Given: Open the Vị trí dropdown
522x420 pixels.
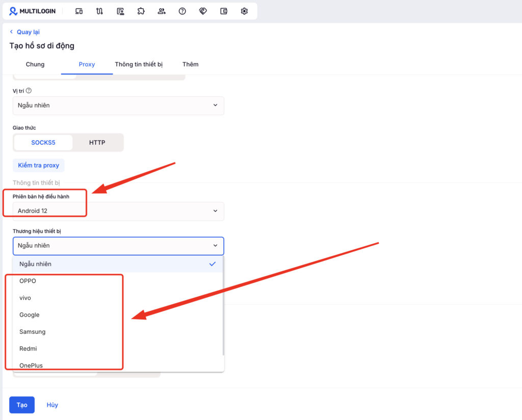Looking at the screenshot, I should 118,106.
